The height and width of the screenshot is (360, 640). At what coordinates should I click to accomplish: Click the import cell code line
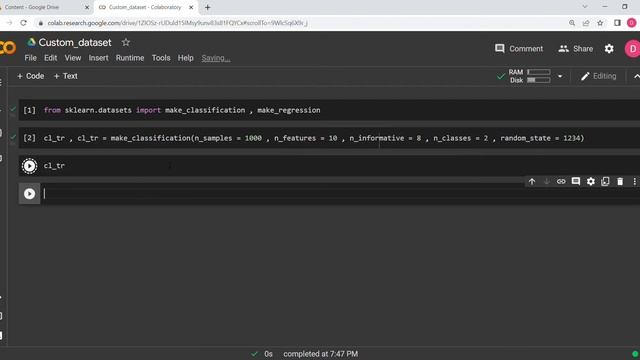tap(182, 110)
